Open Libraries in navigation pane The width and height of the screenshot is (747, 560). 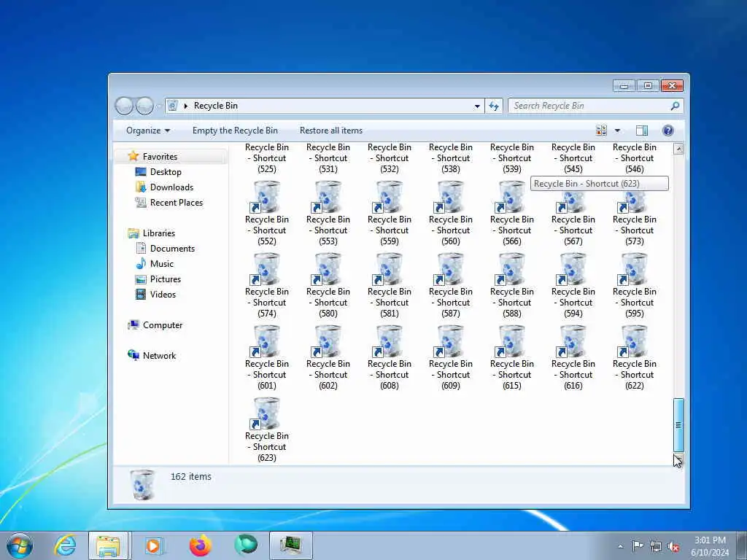point(158,233)
